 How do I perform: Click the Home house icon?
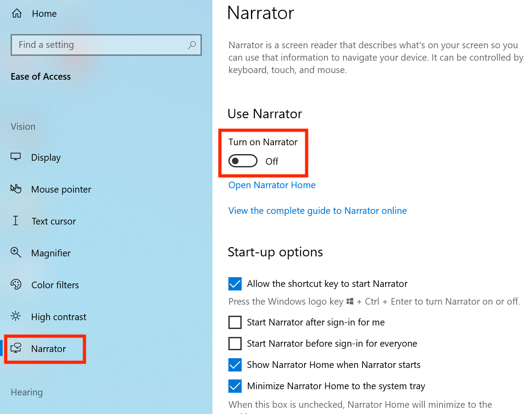pos(16,14)
